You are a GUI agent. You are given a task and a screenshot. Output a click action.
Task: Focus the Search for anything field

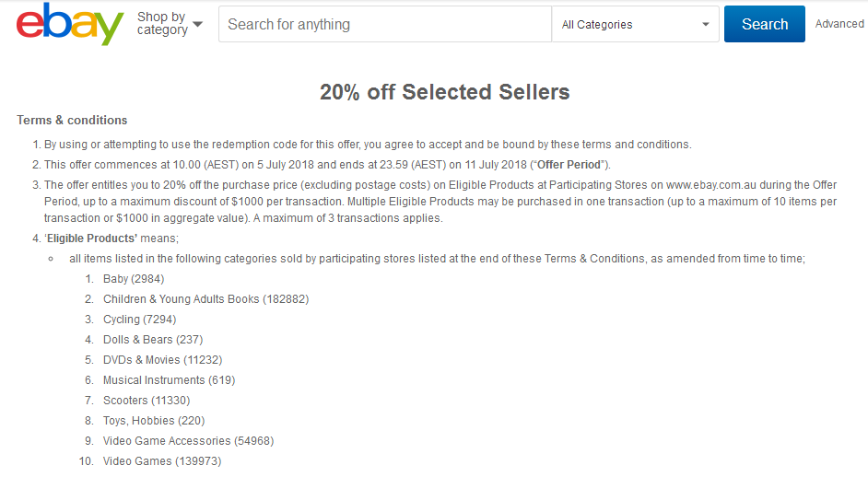tap(385, 24)
